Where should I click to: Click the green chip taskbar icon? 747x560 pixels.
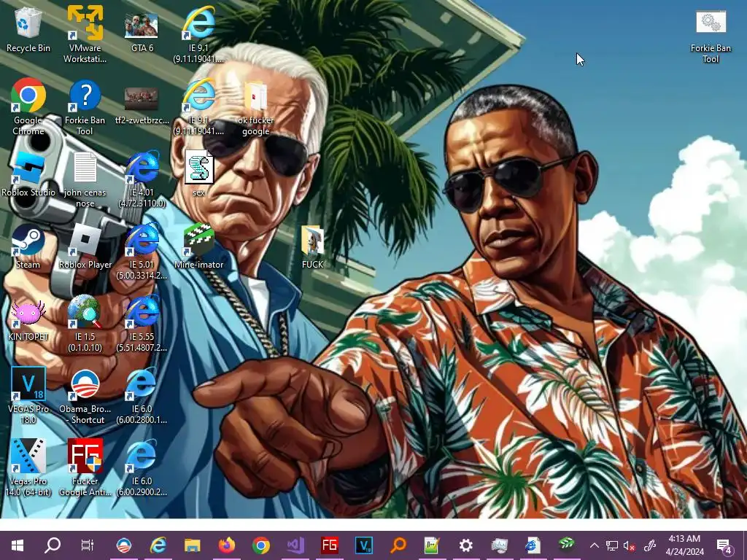click(567, 543)
